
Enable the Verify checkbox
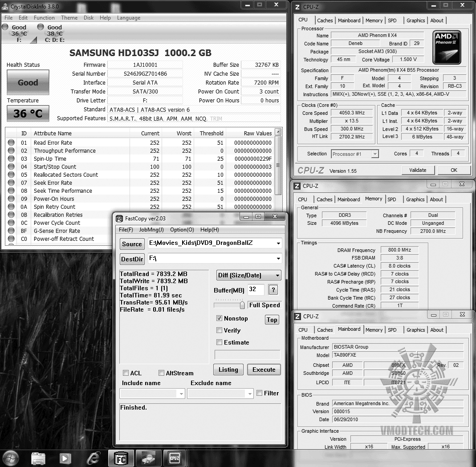[x=219, y=330]
